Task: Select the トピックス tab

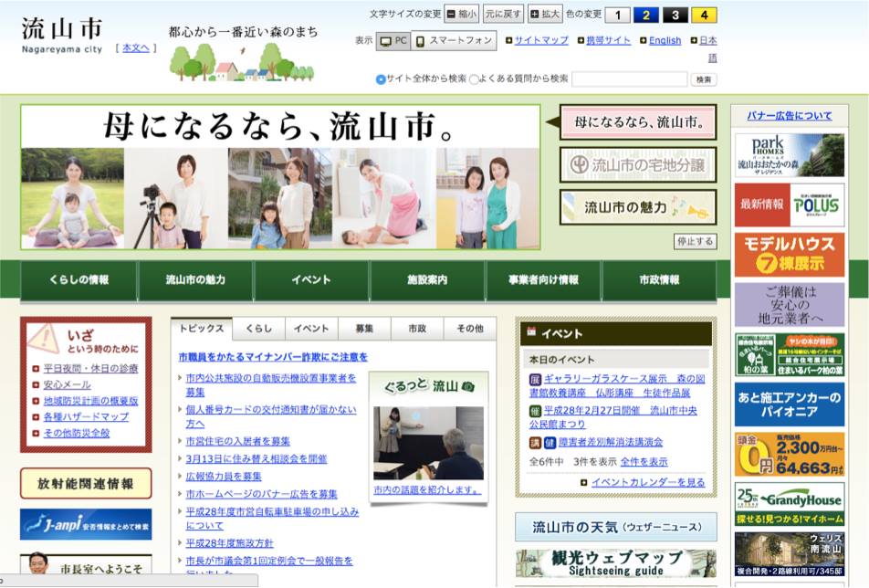Action: point(202,328)
